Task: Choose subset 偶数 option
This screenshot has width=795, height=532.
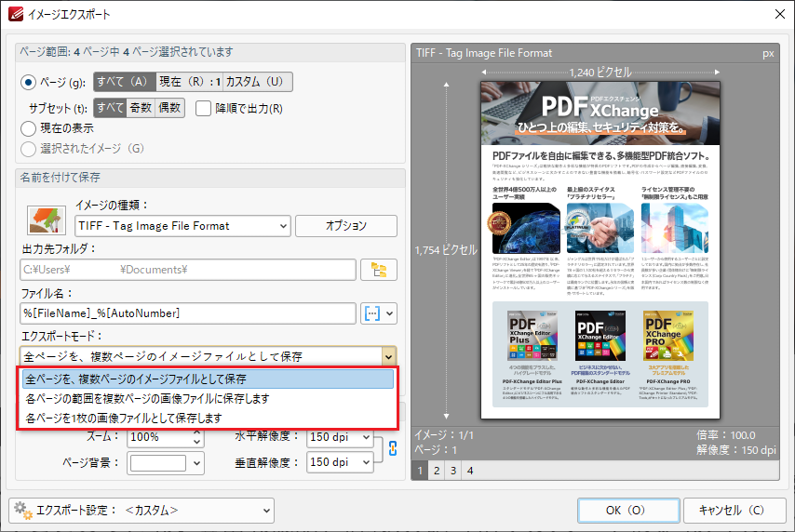Action: tap(169, 108)
